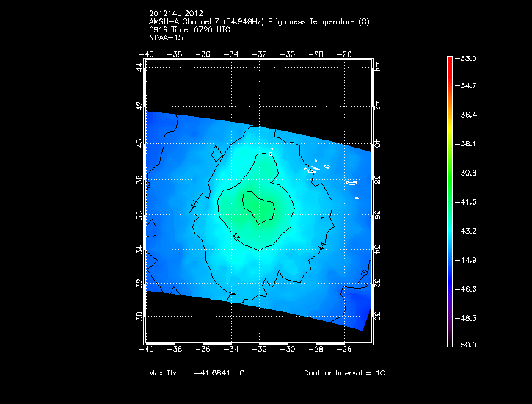This screenshot has height=404, width=532.
Task: Click the 30 latitude label on right axis
Action: [x=376, y=315]
